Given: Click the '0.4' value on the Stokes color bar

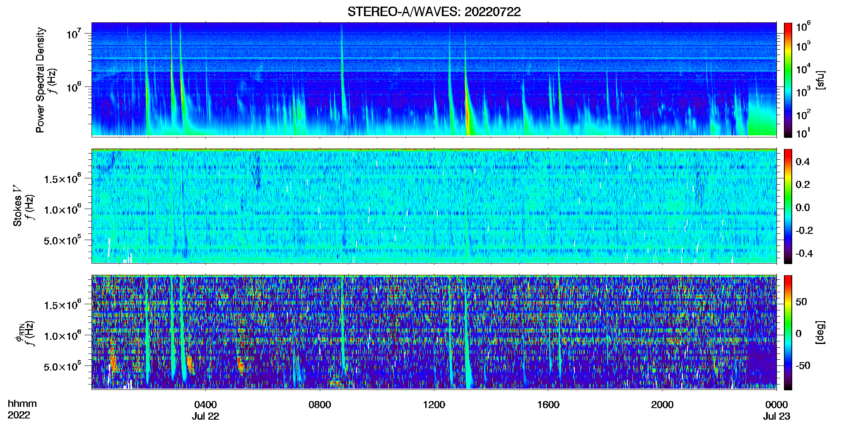Looking at the screenshot, I should (x=803, y=162).
